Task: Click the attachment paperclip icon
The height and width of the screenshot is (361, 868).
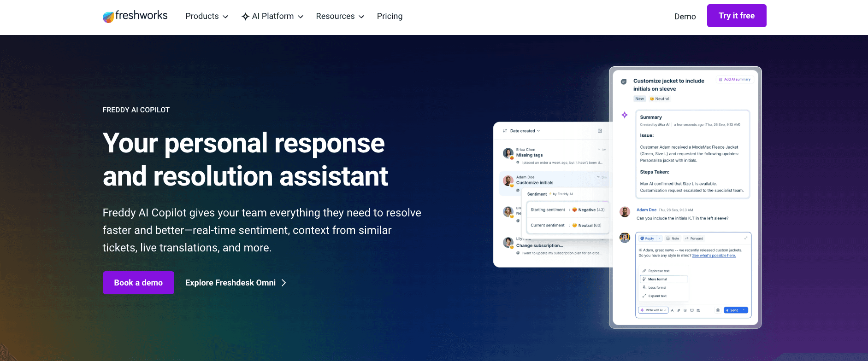Action: pyautogui.click(x=679, y=310)
